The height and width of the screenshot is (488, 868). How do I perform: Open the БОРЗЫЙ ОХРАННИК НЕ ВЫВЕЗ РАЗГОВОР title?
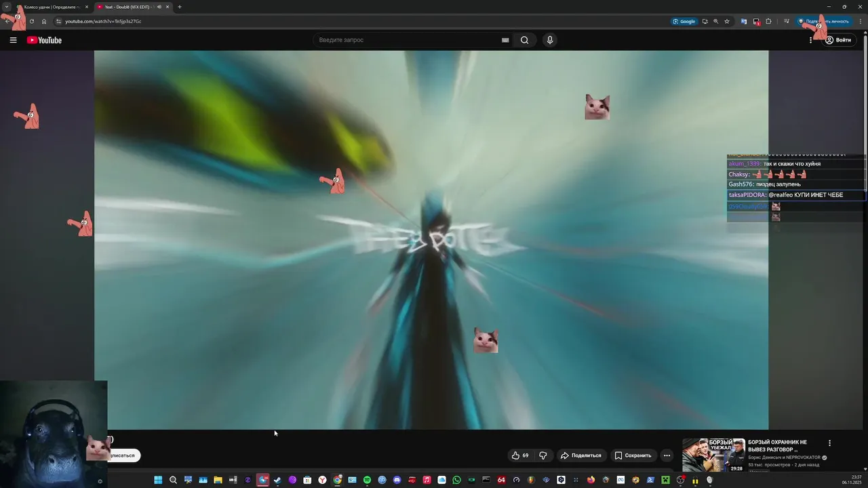point(778,446)
